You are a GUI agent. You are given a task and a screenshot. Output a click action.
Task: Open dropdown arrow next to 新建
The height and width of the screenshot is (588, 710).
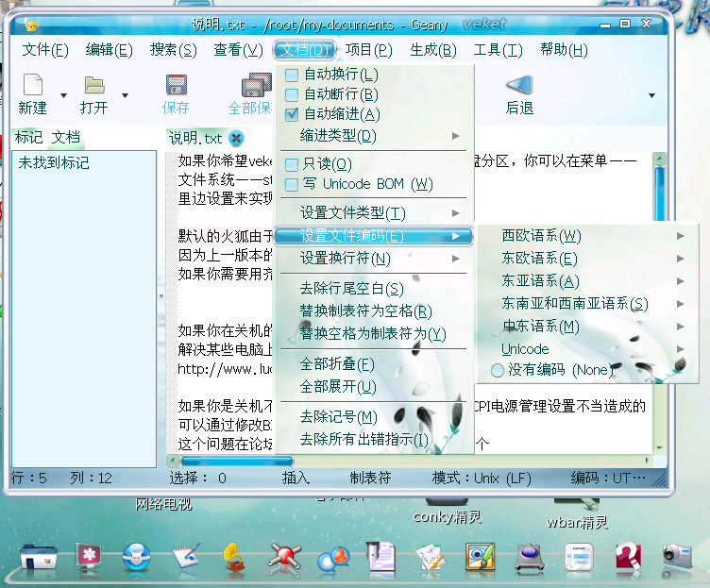tap(64, 95)
